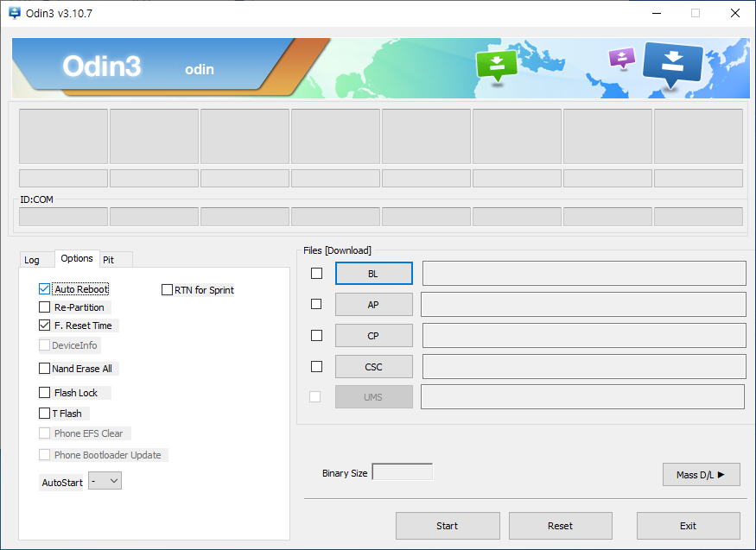Tick the checkbox next to CP
Image resolution: width=756 pixels, height=550 pixels.
[317, 336]
